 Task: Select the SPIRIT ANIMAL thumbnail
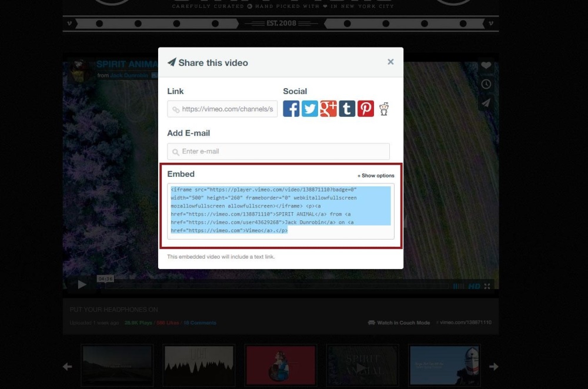[363, 365]
